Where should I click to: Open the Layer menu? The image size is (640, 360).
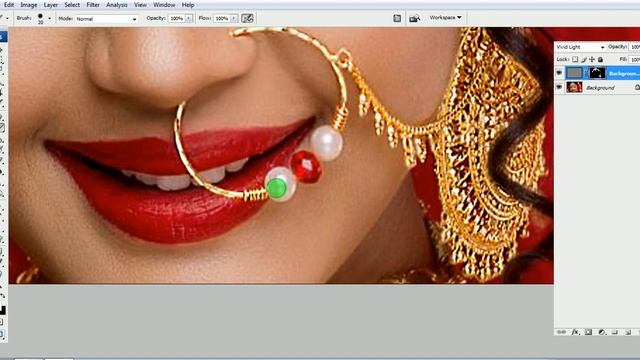[51, 5]
